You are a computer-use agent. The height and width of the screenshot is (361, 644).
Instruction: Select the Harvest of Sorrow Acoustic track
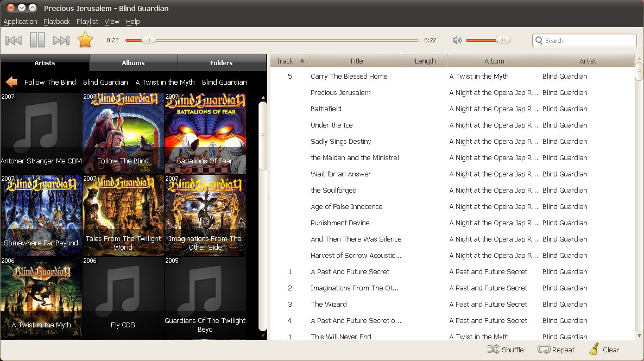[453, 256]
